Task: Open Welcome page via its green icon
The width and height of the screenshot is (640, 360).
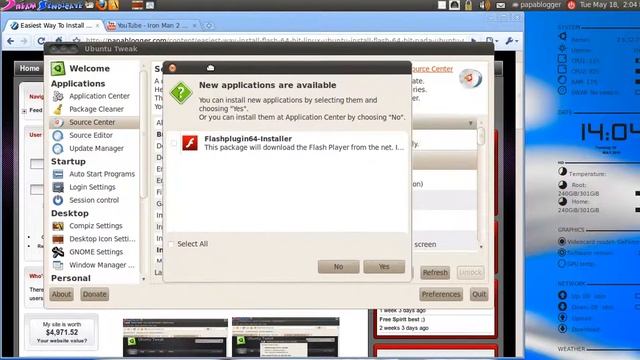Action: 58,69
